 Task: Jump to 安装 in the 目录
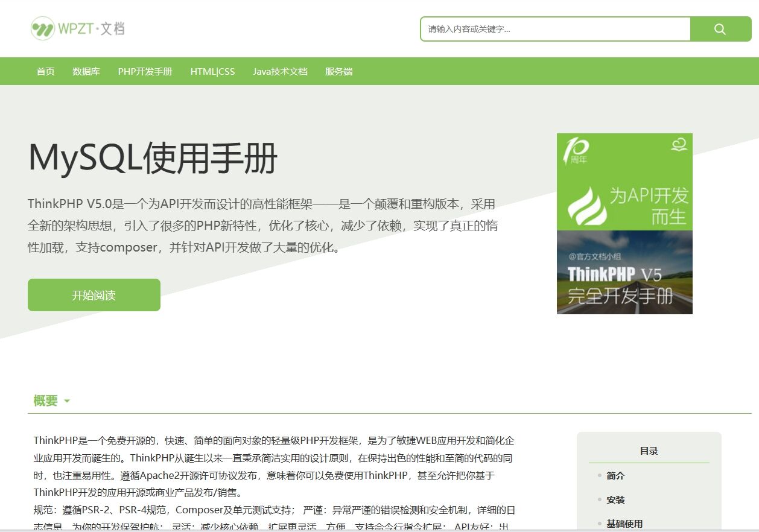coord(615,500)
